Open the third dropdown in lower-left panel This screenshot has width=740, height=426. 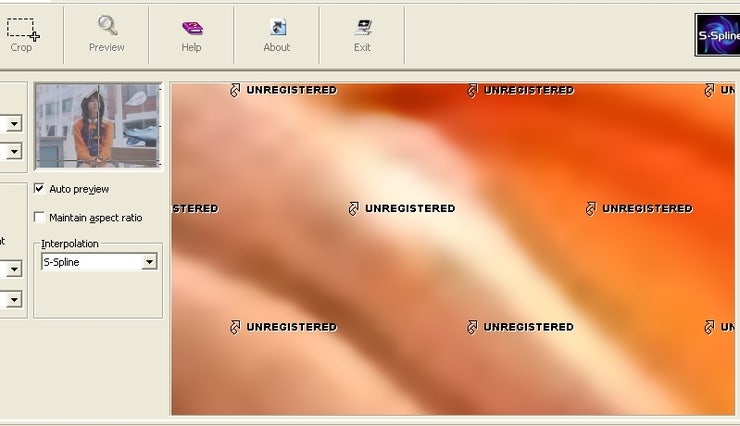(14, 269)
